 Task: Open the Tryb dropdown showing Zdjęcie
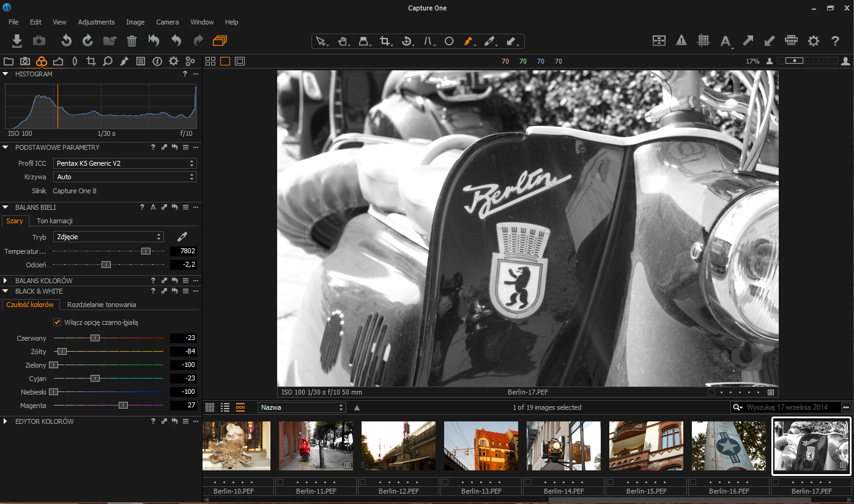108,237
